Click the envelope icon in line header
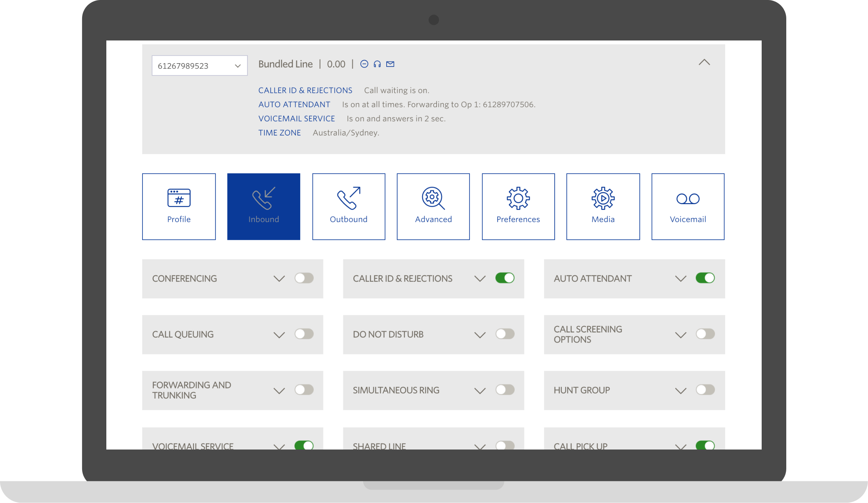Screen dimensions: 868x503 click(390, 64)
